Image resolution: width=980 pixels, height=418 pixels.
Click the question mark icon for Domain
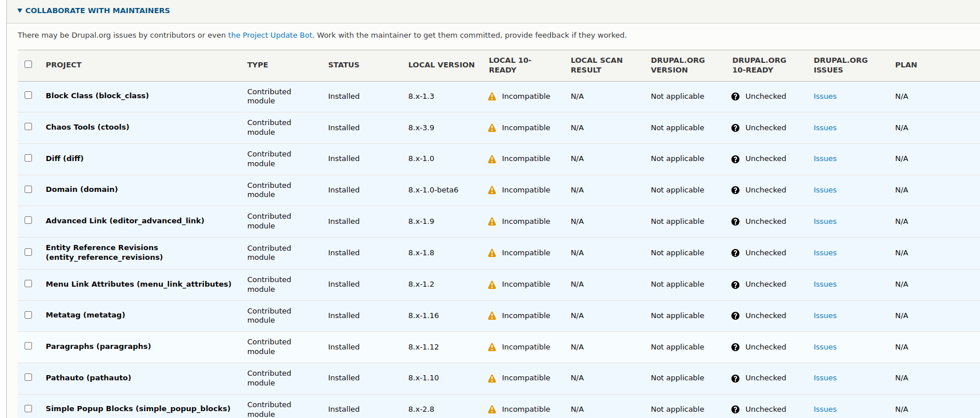coord(735,190)
